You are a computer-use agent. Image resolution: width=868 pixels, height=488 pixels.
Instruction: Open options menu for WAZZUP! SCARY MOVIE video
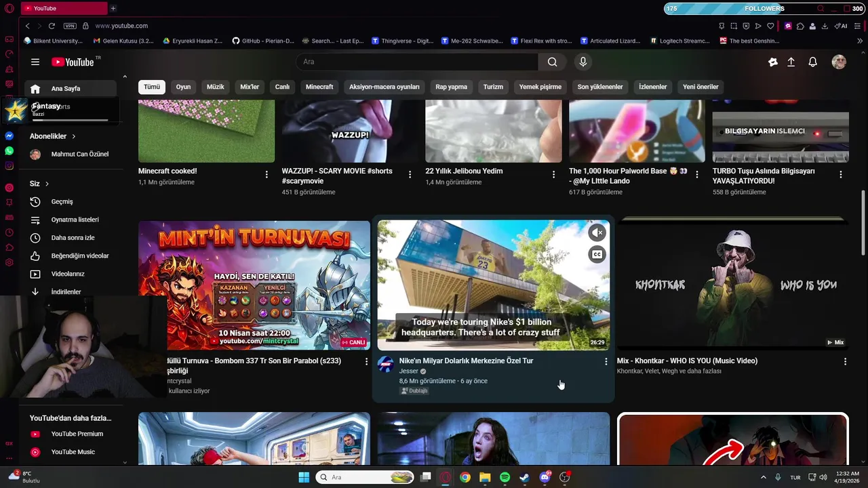[410, 175]
